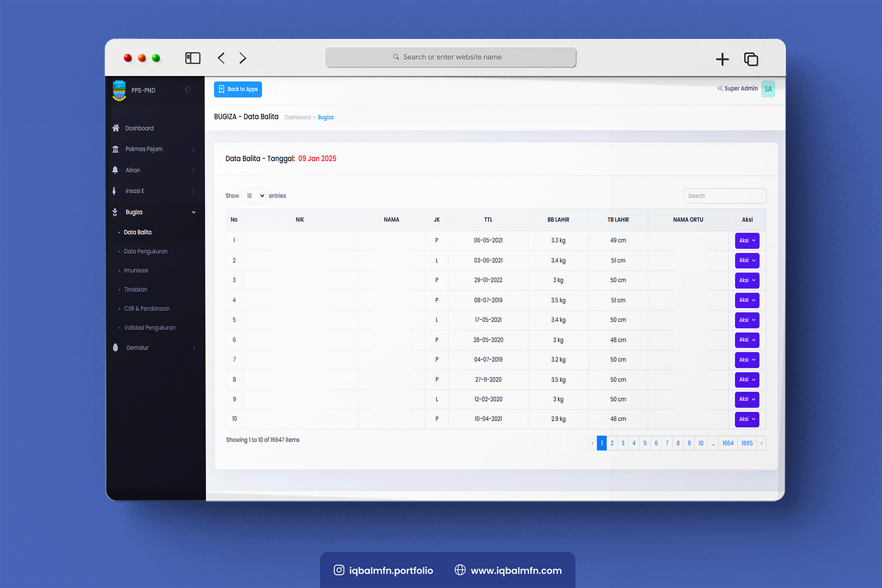Open Aksi dropdown for row 3
Image resolution: width=882 pixels, height=588 pixels.
click(x=747, y=280)
